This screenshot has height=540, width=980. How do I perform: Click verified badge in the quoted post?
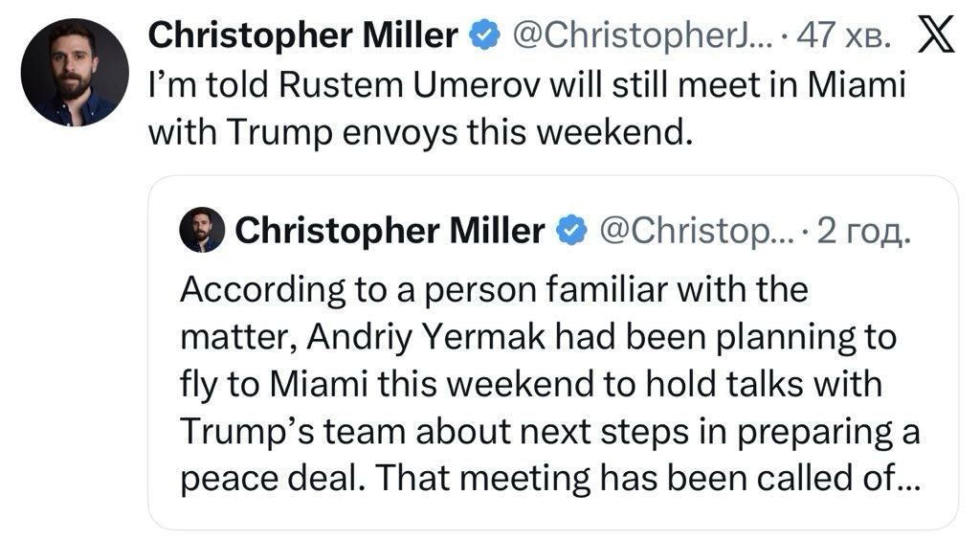572,229
